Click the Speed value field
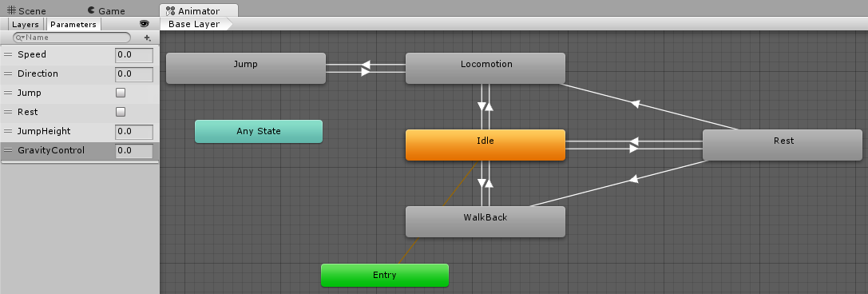 [x=134, y=55]
